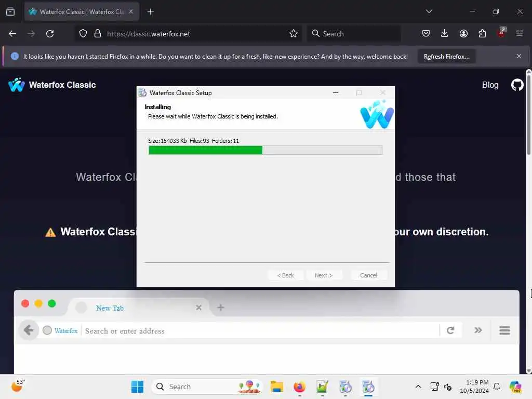Open the GitHub icon on Waterfox page
This screenshot has width=532, height=399.
click(x=517, y=85)
